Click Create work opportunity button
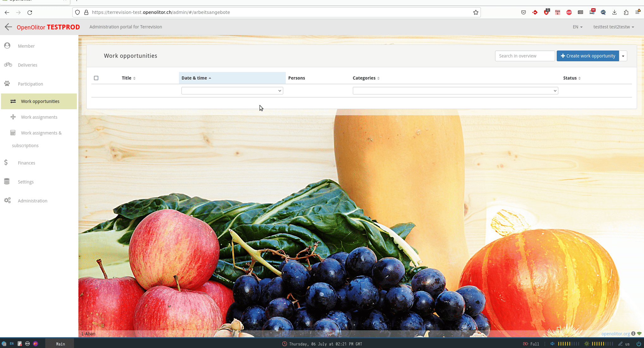The width and height of the screenshot is (644, 348). [x=588, y=56]
